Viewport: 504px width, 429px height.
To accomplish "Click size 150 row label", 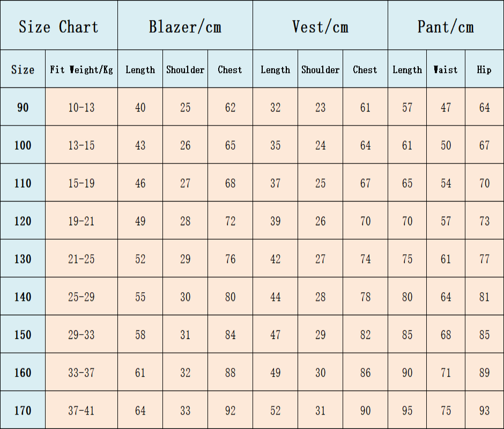I will point(23,334).
